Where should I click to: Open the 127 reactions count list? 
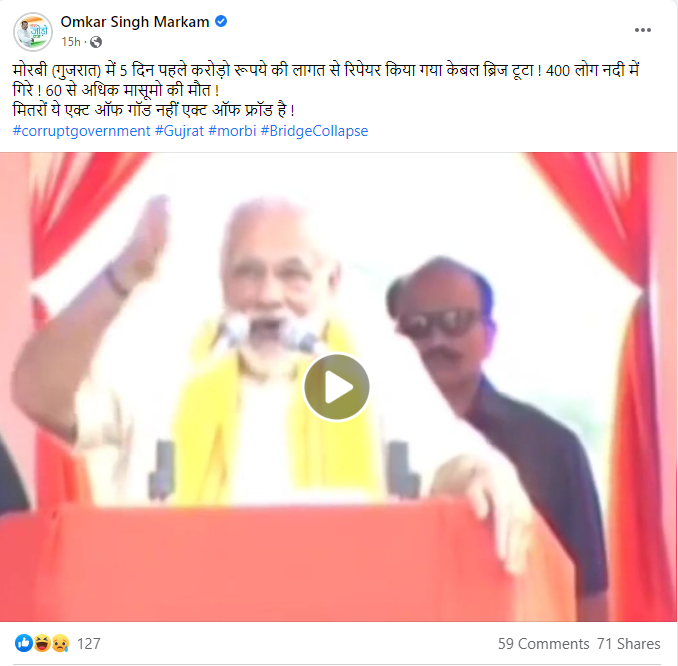pyautogui.click(x=89, y=644)
